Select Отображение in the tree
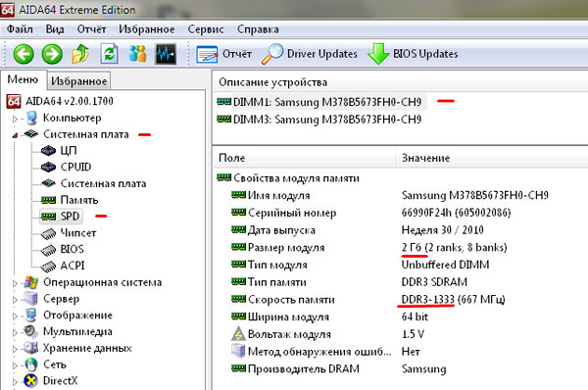588x390 pixels. [69, 316]
